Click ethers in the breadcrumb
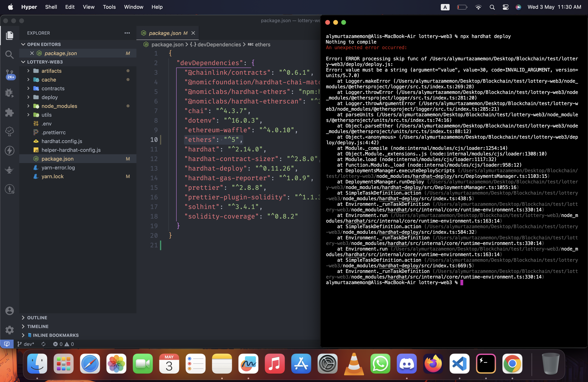The height and width of the screenshot is (382, 588). point(262,44)
